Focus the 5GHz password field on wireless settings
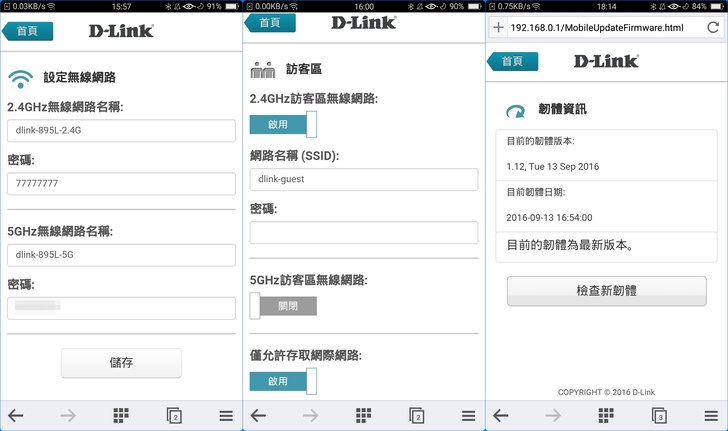This screenshot has height=431, width=728. [121, 308]
